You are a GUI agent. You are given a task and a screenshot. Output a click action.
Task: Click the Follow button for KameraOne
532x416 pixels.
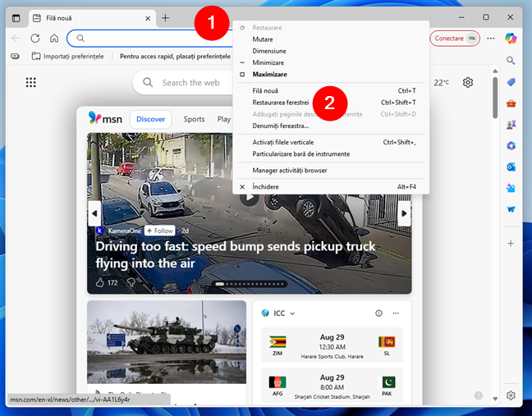click(x=159, y=231)
